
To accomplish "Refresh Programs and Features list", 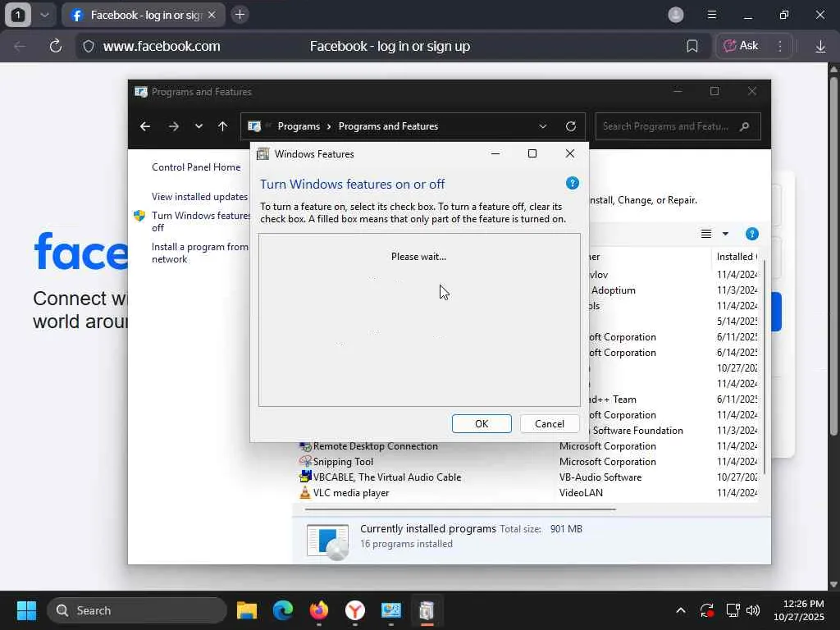I will [x=571, y=126].
